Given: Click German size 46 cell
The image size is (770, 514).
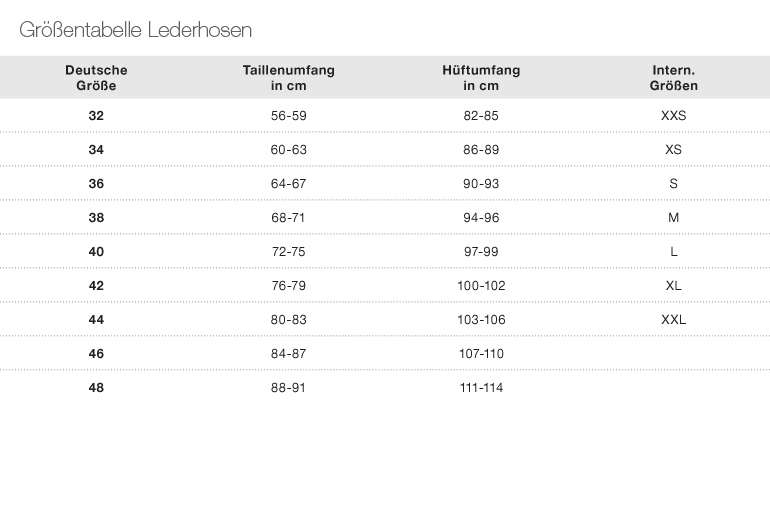Looking at the screenshot, I should [96, 354].
